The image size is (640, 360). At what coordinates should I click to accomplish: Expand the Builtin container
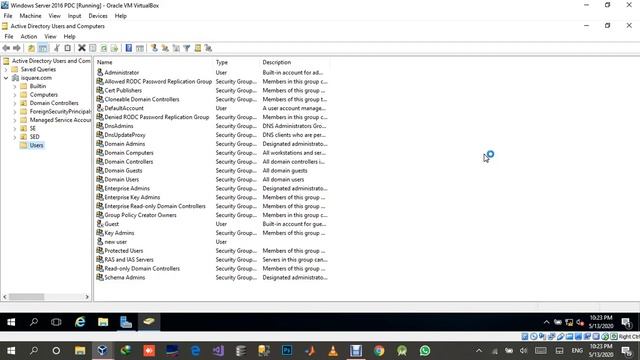(15, 86)
